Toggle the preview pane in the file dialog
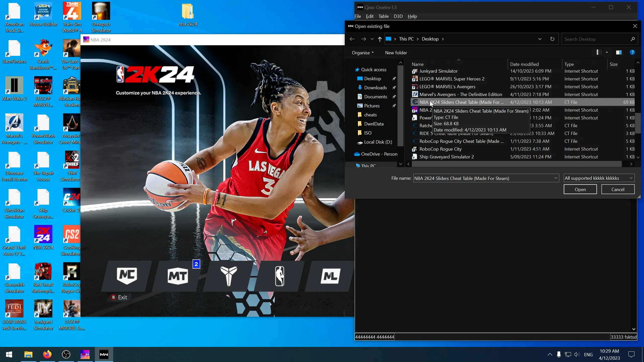Viewport: 644px width, 362px height. click(619, 52)
